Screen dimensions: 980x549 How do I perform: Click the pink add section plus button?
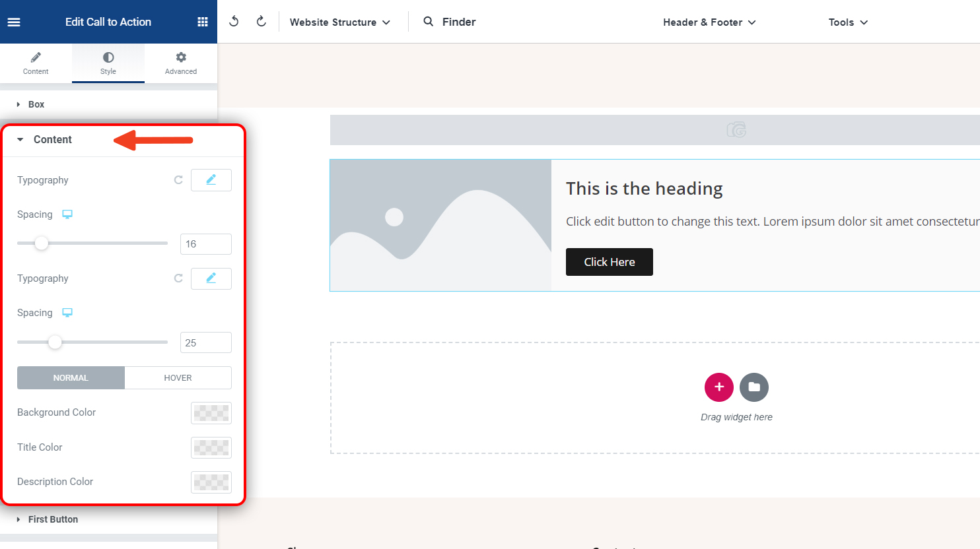coord(719,387)
